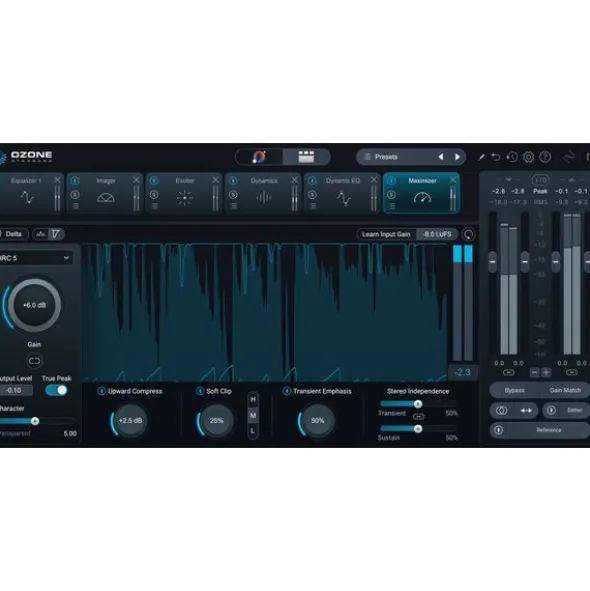Select the H soft clip mode
Viewport: 590px width, 591px height.
pos(253,399)
